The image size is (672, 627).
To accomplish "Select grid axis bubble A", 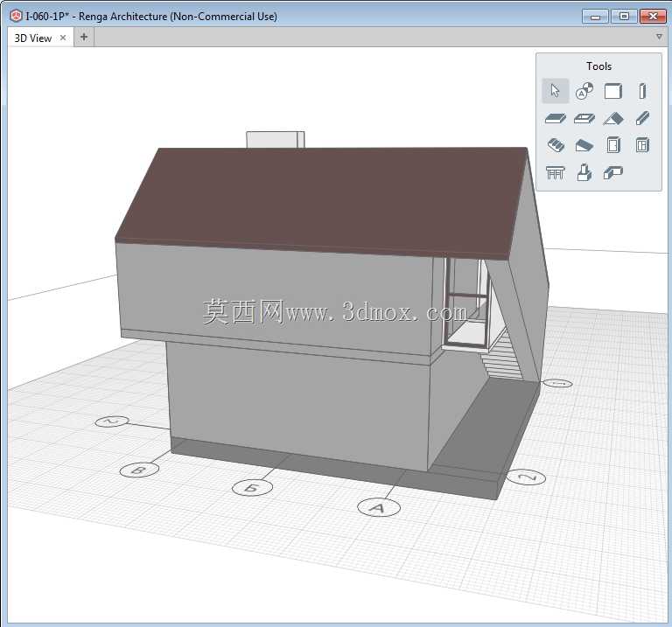I will (379, 507).
